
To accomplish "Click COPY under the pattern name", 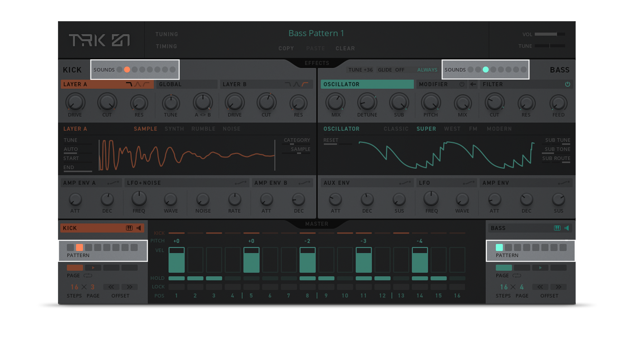I will (x=286, y=48).
